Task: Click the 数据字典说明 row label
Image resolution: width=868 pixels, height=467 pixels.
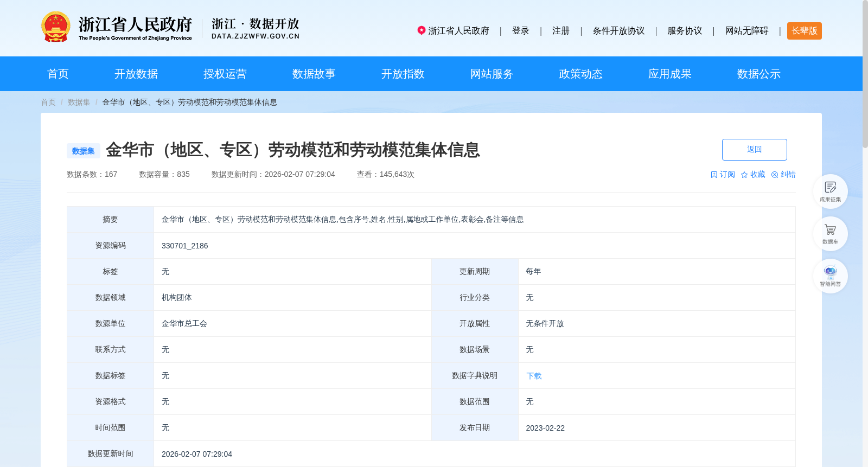Action: tap(475, 376)
